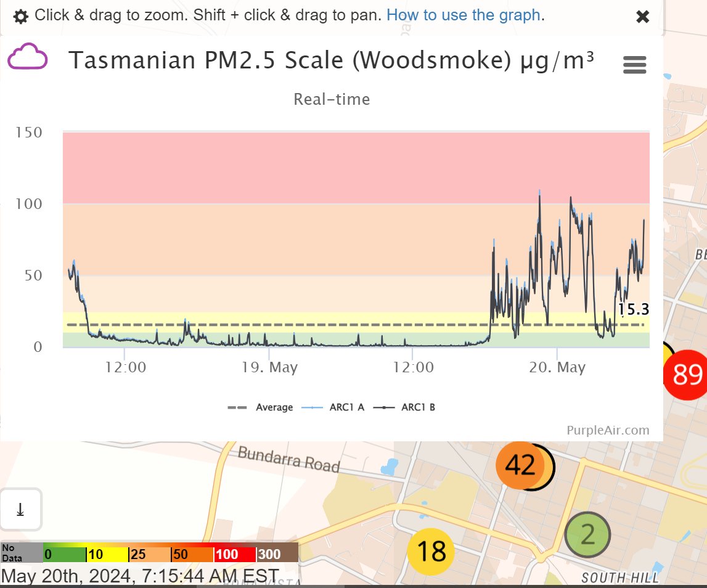Click the 150 y-axis label

tap(29, 133)
